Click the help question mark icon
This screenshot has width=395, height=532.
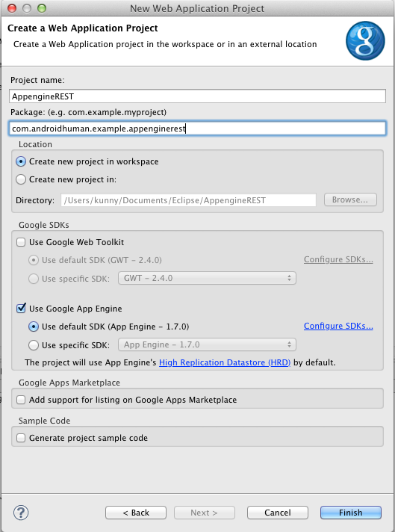[x=21, y=513]
